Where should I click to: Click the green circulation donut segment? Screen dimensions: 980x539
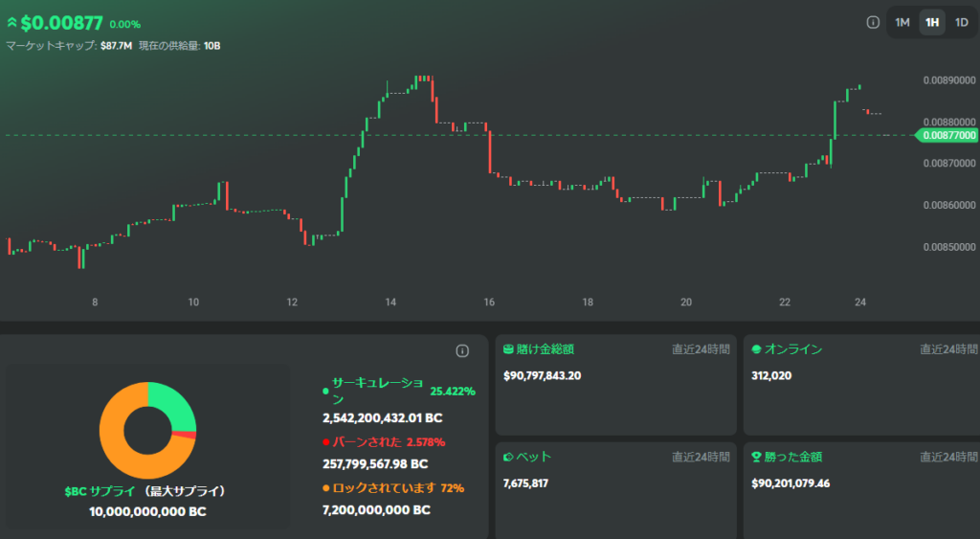173,405
